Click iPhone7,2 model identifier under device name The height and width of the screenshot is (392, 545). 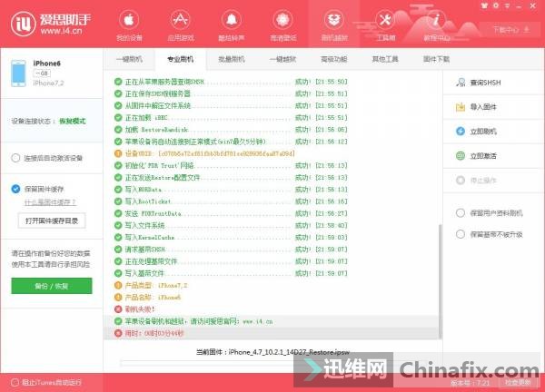tap(48, 83)
